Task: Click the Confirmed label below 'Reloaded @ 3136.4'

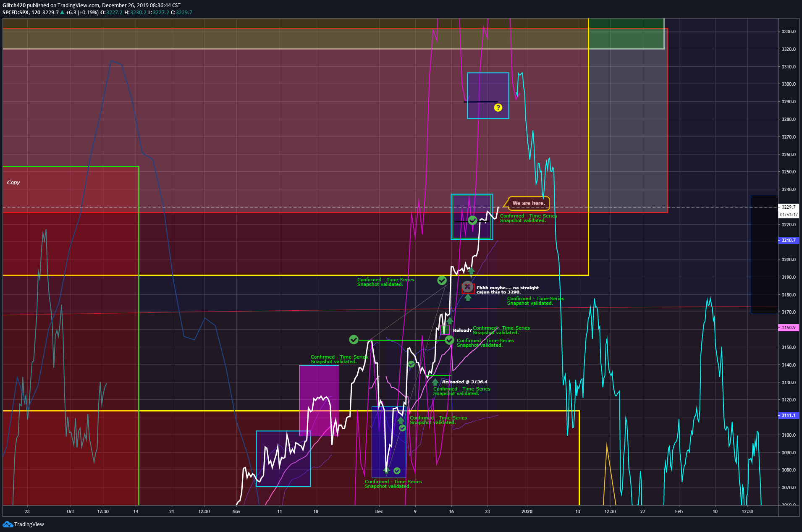Action: [x=461, y=391]
